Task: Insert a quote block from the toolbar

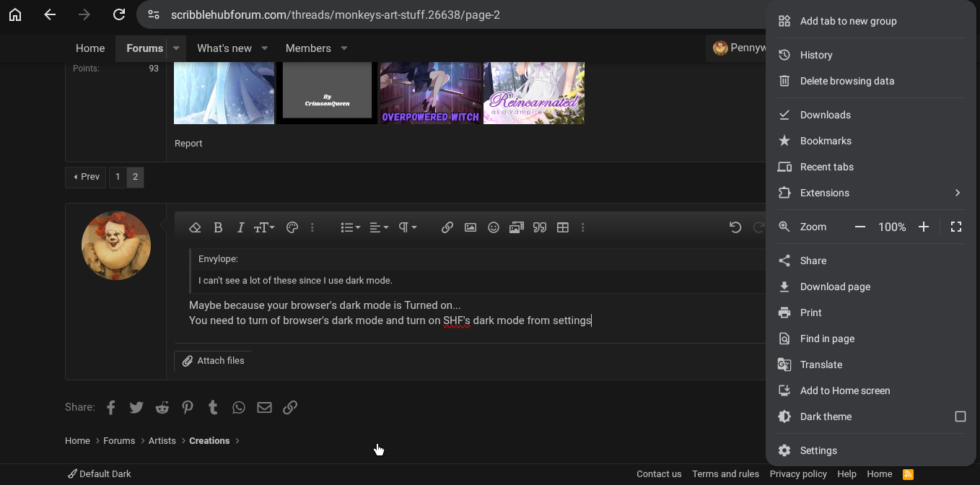Action: point(539,227)
